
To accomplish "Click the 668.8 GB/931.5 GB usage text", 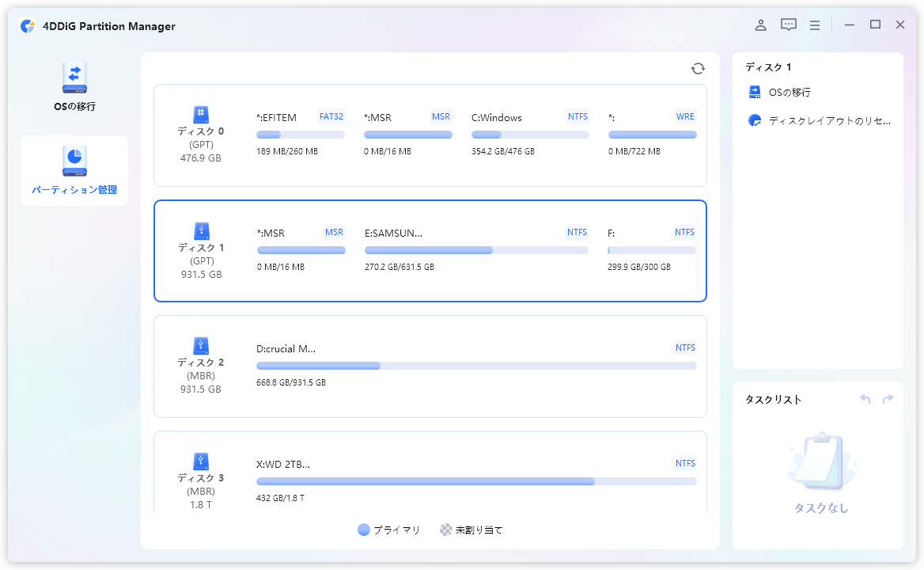I will pos(291,382).
